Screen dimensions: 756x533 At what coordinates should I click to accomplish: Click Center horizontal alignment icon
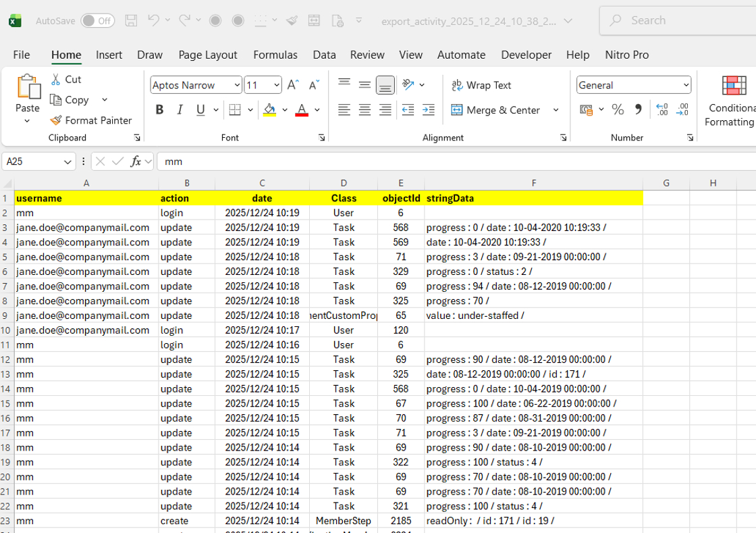coord(364,110)
